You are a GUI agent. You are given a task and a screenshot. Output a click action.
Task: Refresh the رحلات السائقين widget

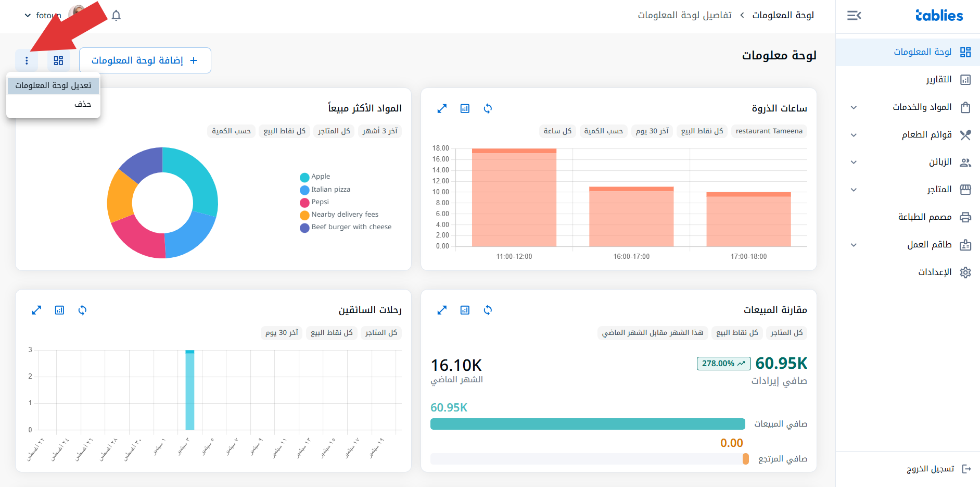click(82, 310)
